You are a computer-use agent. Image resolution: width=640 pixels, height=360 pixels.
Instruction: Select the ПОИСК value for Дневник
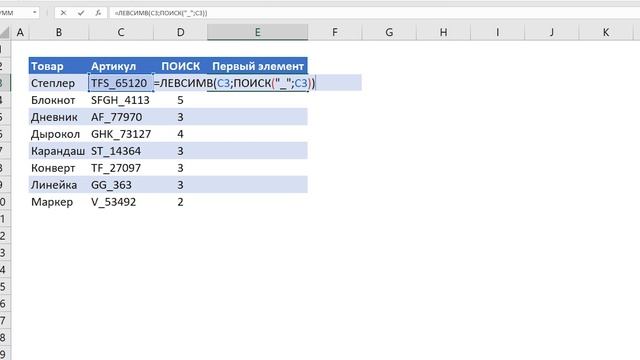[180, 117]
